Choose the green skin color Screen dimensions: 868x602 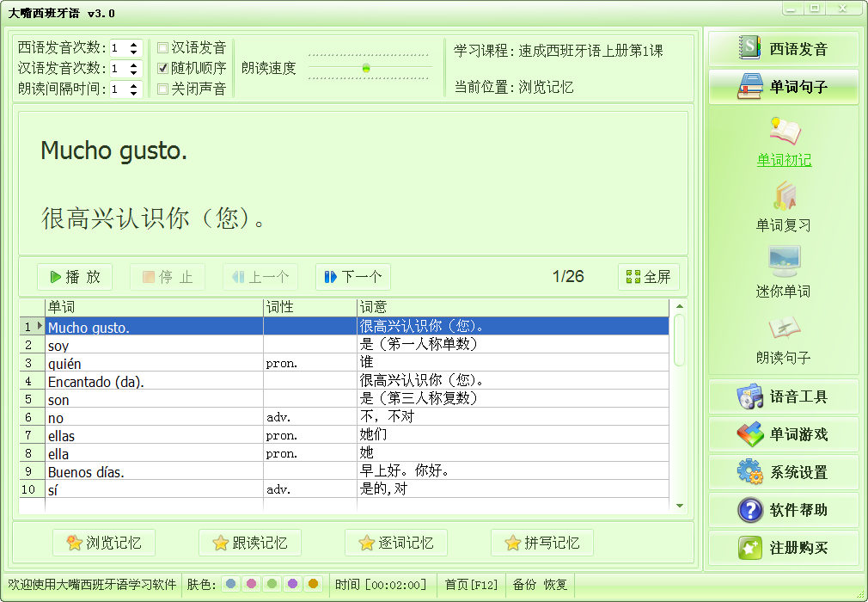tap(272, 584)
